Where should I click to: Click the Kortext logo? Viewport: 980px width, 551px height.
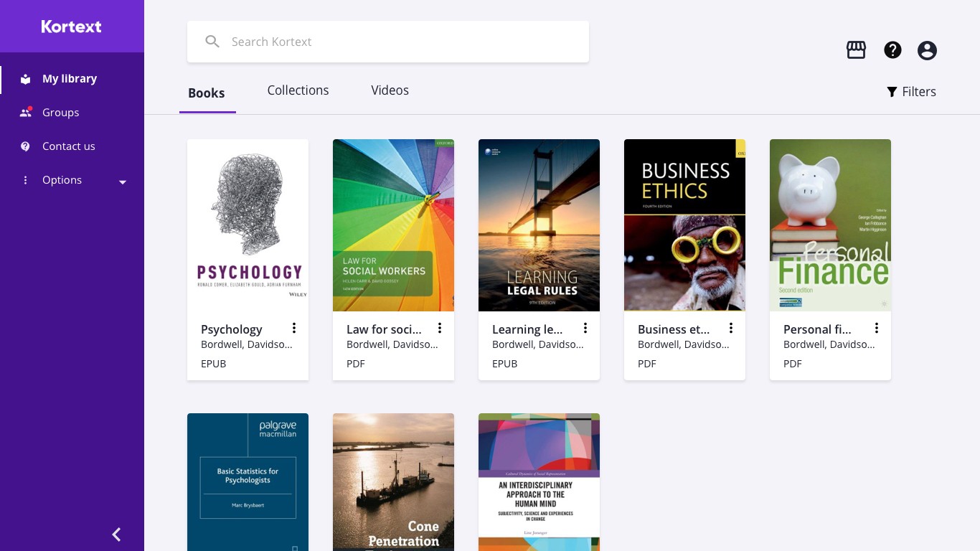point(71,27)
